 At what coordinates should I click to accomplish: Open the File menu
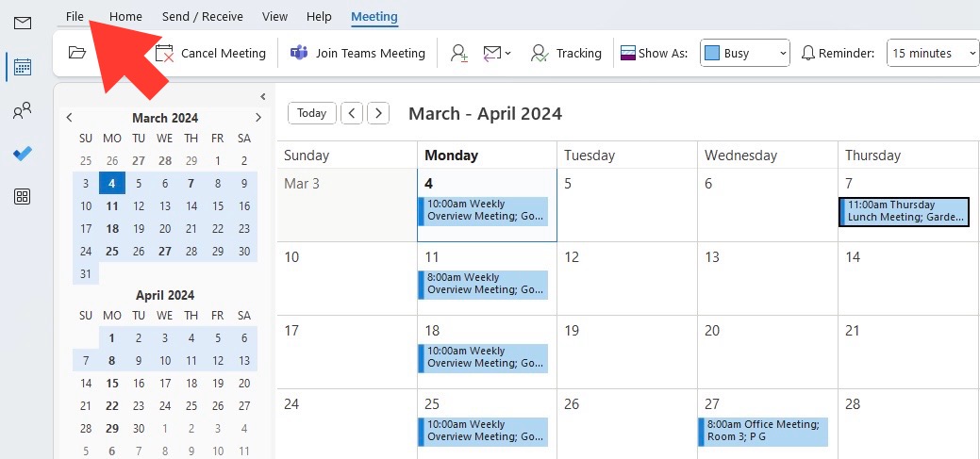click(x=75, y=16)
